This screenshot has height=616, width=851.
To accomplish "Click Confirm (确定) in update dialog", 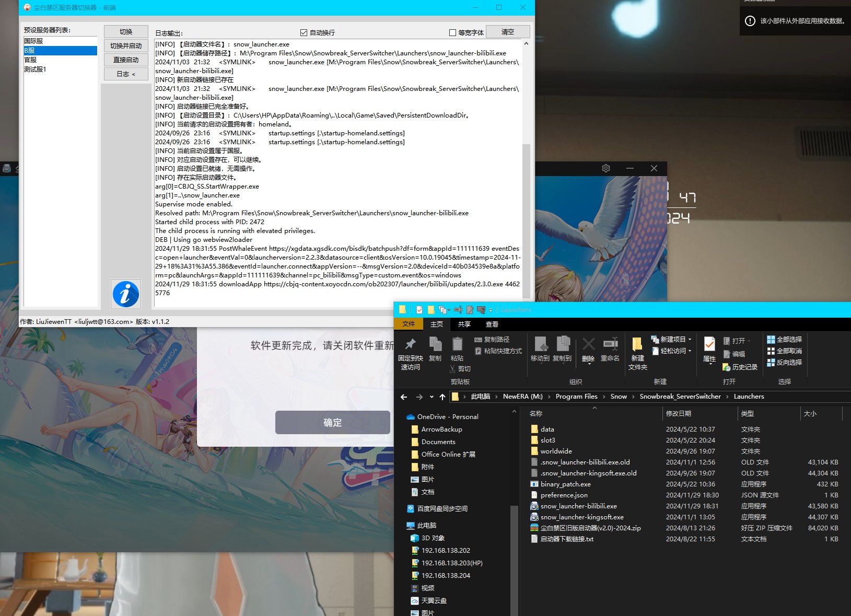I will click(333, 422).
